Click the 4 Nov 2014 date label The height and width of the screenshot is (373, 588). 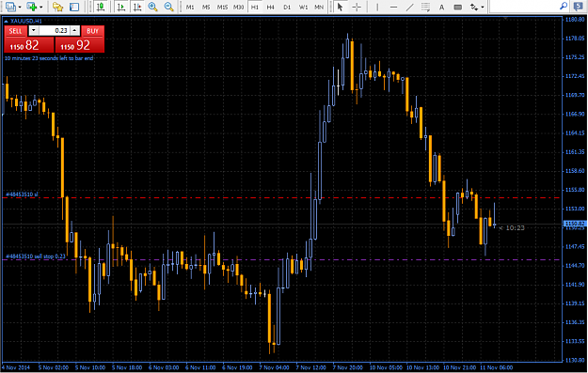pyautogui.click(x=16, y=367)
